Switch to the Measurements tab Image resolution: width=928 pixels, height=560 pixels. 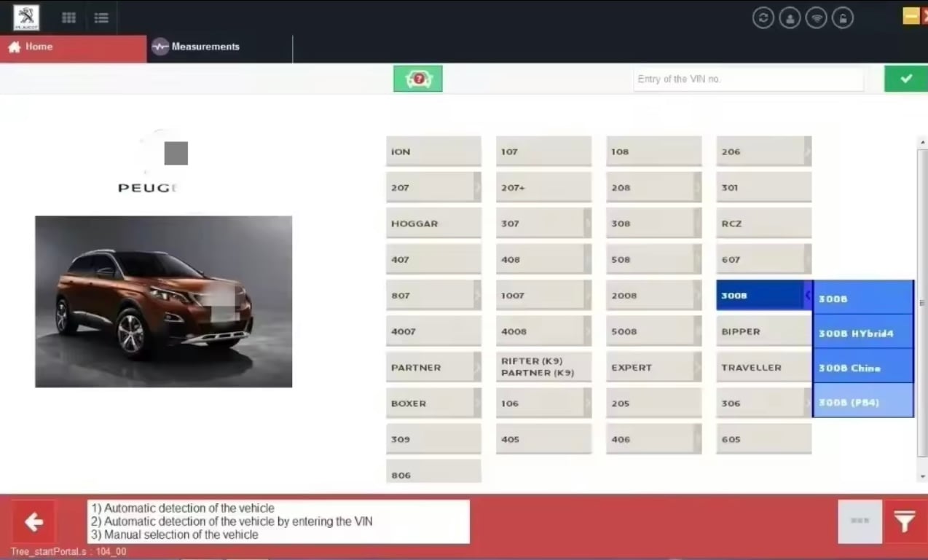point(219,48)
